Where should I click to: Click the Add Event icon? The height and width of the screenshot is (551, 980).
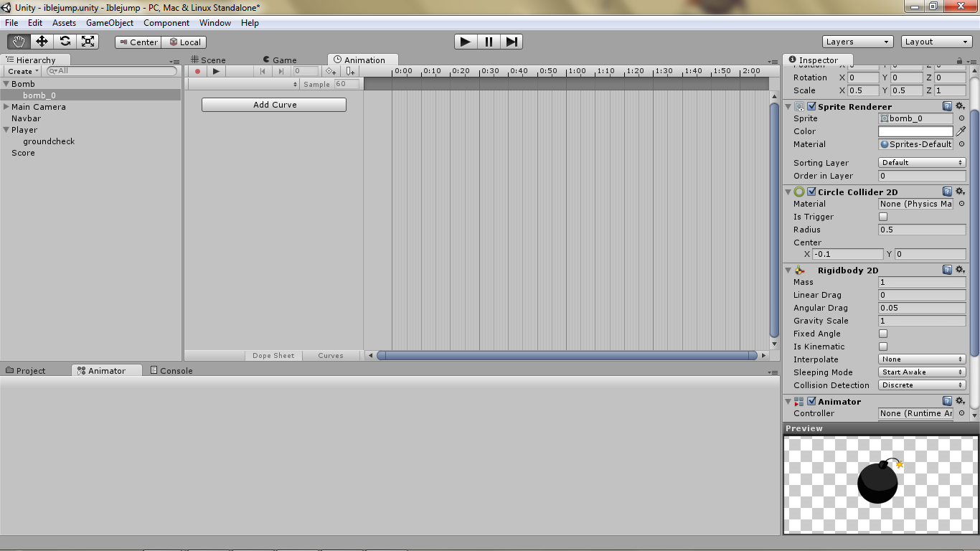(x=350, y=71)
